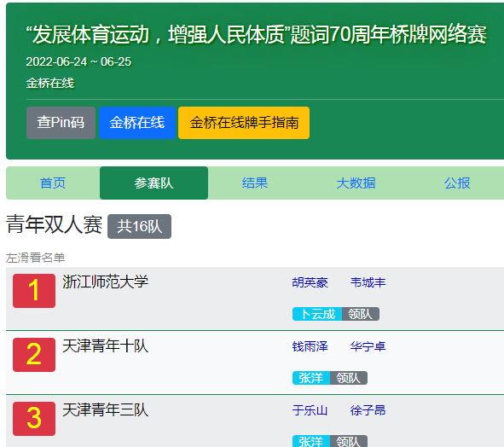Click the 共16队 badge
This screenshot has width=504, height=447.
pyautogui.click(x=139, y=226)
